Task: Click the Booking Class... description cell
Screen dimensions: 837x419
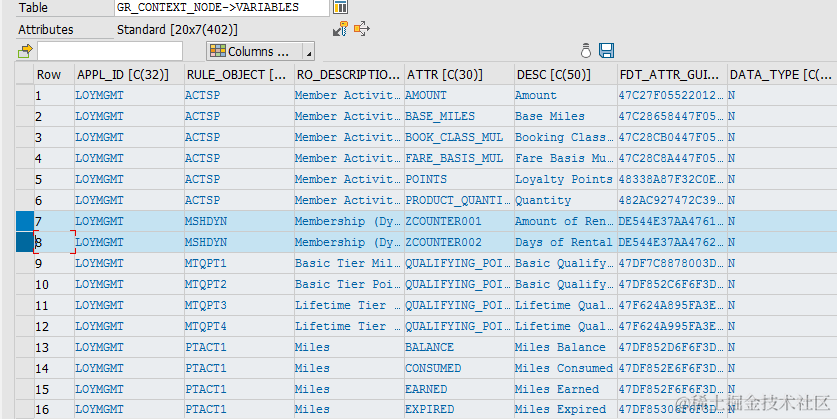Action: (x=566, y=137)
